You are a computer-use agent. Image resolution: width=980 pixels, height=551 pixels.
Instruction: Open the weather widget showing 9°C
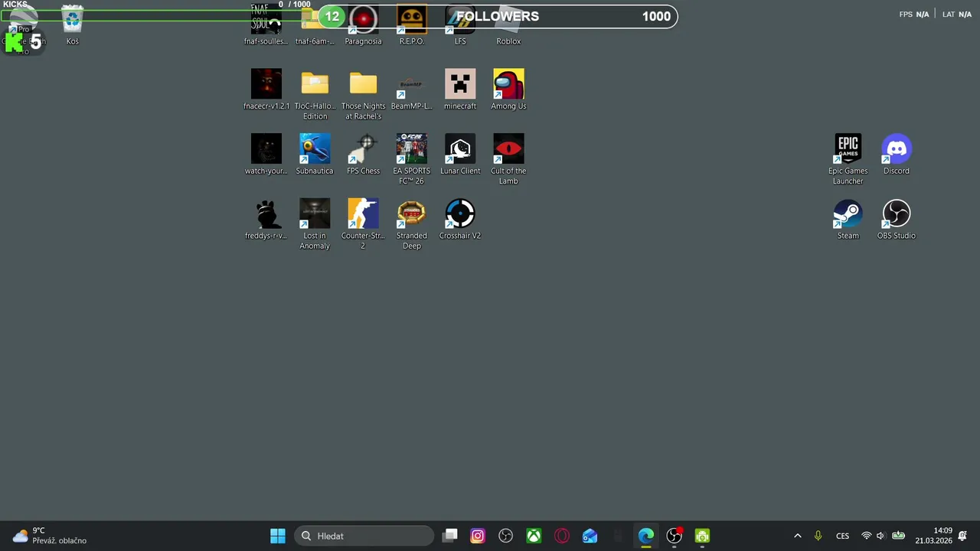[x=50, y=536]
